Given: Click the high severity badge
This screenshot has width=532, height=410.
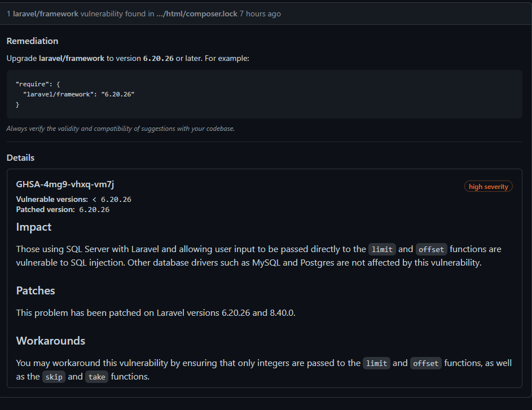Looking at the screenshot, I should coord(488,187).
